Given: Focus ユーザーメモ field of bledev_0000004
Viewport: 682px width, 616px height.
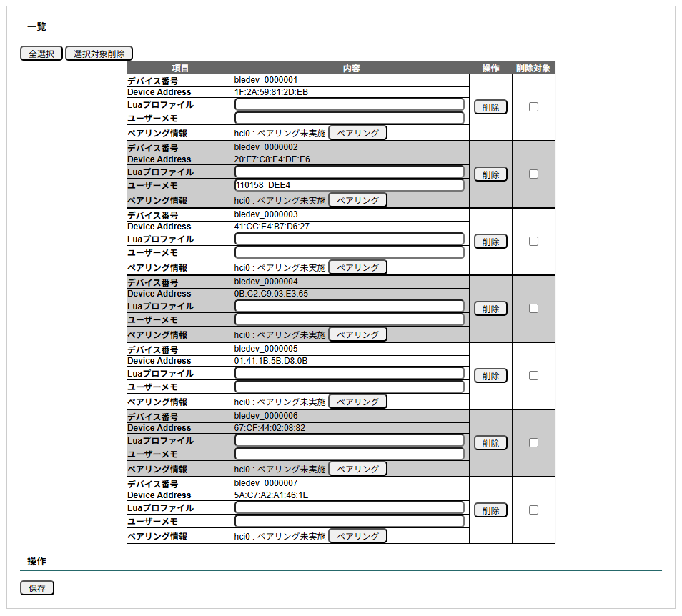Looking at the screenshot, I should click(x=350, y=319).
